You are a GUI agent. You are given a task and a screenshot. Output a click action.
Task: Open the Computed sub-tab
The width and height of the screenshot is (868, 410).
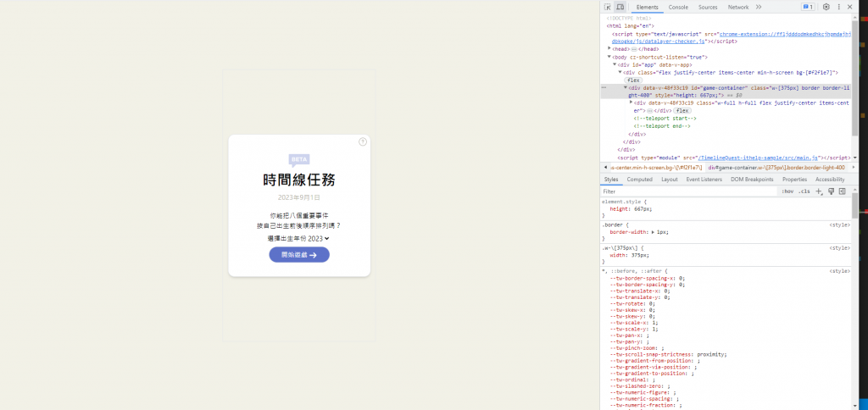point(639,180)
